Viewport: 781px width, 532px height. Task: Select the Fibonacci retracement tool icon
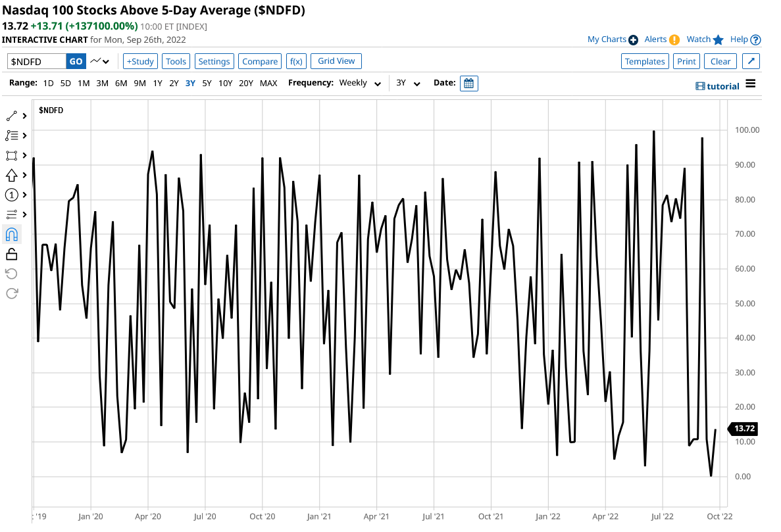[x=11, y=135]
